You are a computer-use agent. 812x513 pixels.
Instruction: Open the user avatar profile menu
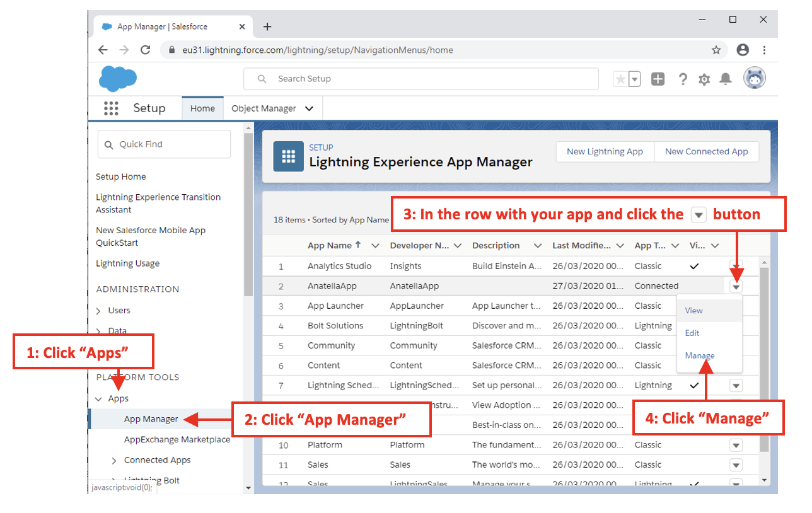coord(754,78)
